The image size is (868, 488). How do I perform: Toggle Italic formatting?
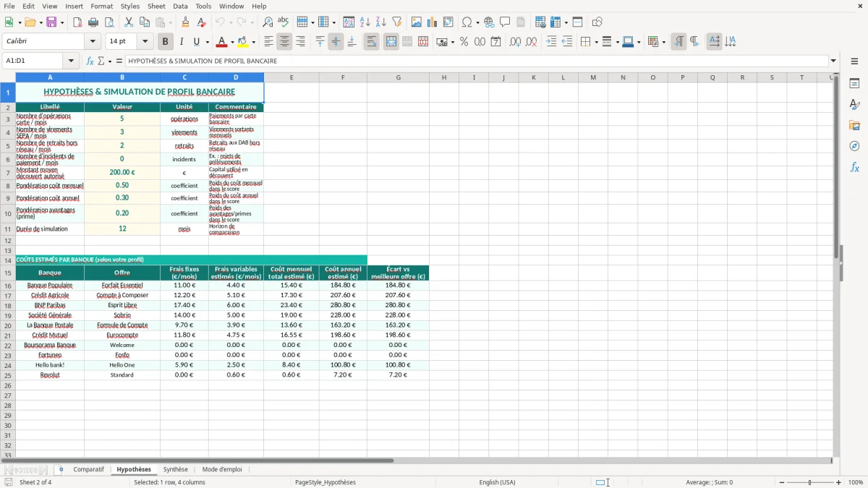181,42
